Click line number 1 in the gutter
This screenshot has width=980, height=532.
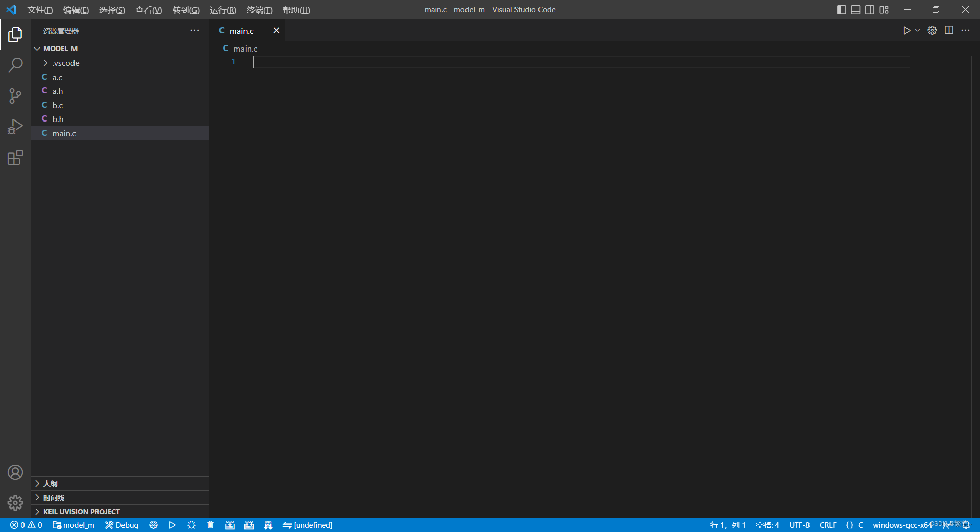click(x=234, y=62)
